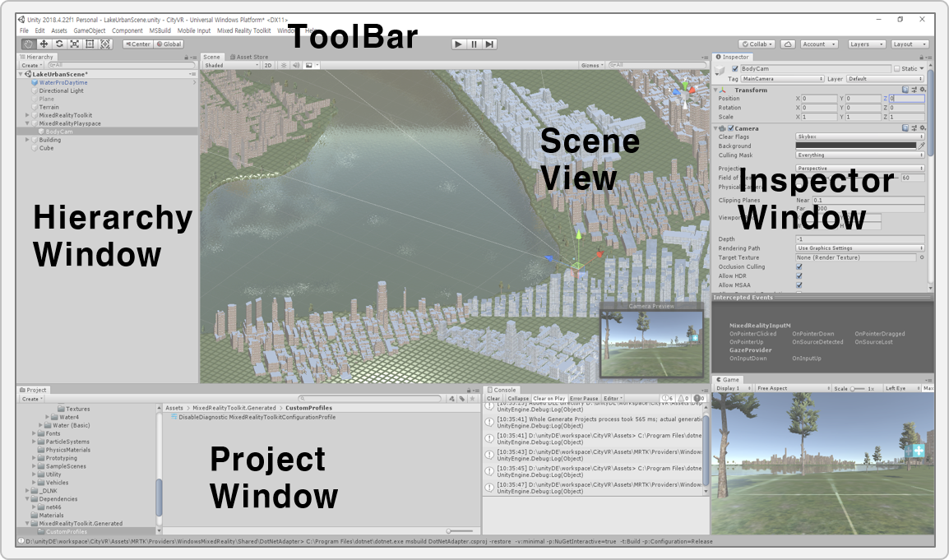This screenshot has width=949, height=560.
Task: Open the Mixed Reality Toolkit menu
Action: click(x=244, y=30)
